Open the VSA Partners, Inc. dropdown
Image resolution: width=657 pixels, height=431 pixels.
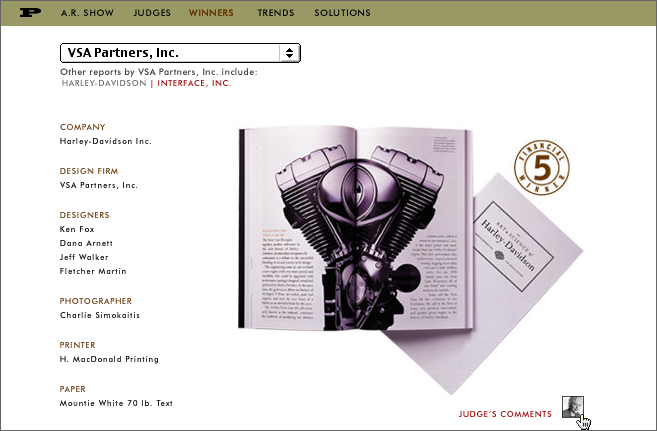180,53
